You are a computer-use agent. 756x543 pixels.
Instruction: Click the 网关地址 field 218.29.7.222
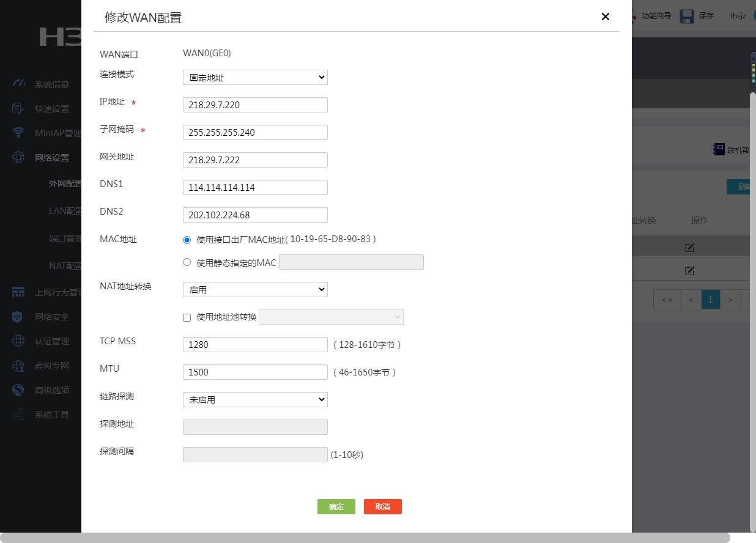[255, 160]
